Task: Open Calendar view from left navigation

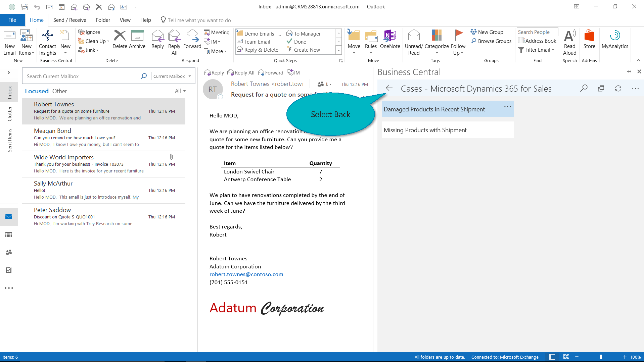Action: [9, 235]
